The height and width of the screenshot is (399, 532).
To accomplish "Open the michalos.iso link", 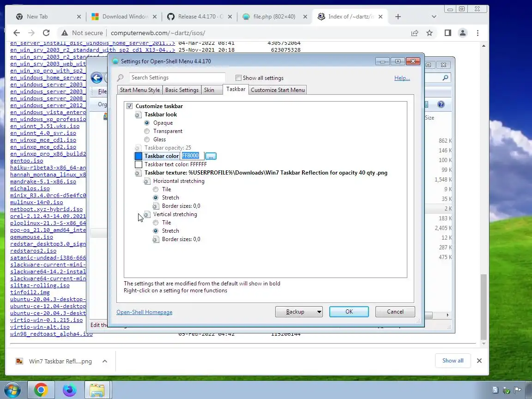I will [x=30, y=188].
